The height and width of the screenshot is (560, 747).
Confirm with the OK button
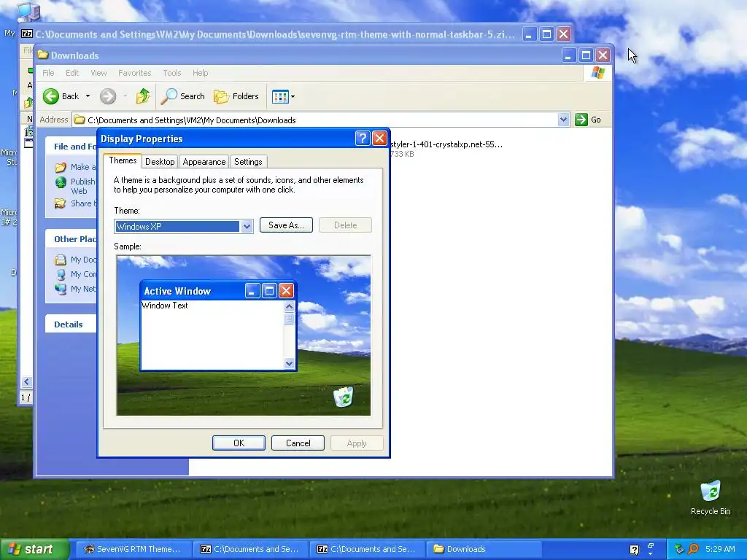pyautogui.click(x=239, y=443)
